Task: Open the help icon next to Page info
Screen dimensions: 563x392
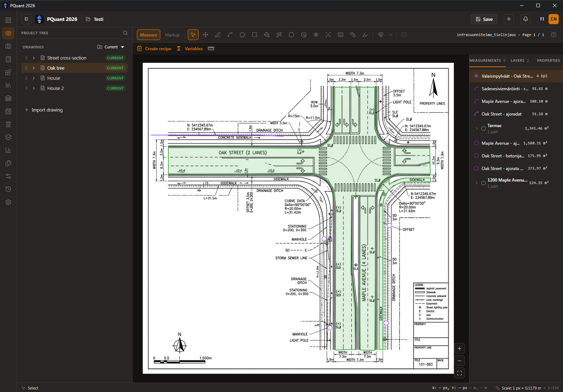Action: tap(554, 35)
